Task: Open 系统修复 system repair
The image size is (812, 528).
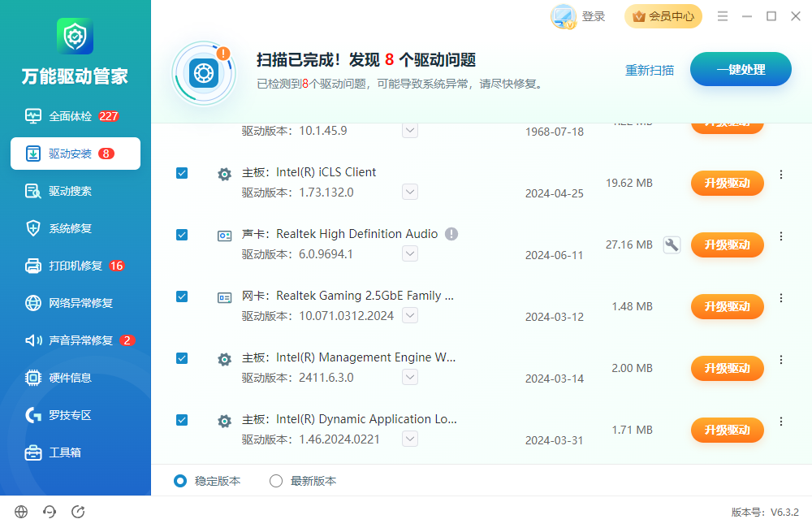Action: tap(75, 228)
